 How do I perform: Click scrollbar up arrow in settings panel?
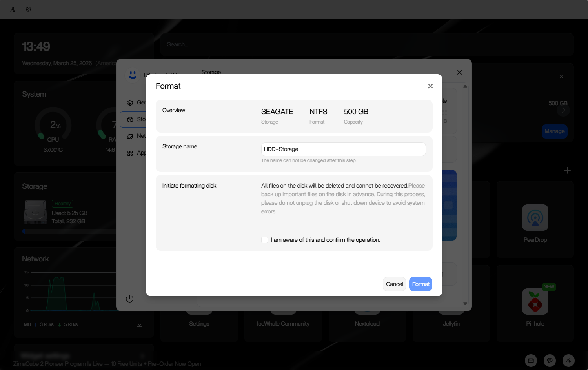[x=465, y=86]
